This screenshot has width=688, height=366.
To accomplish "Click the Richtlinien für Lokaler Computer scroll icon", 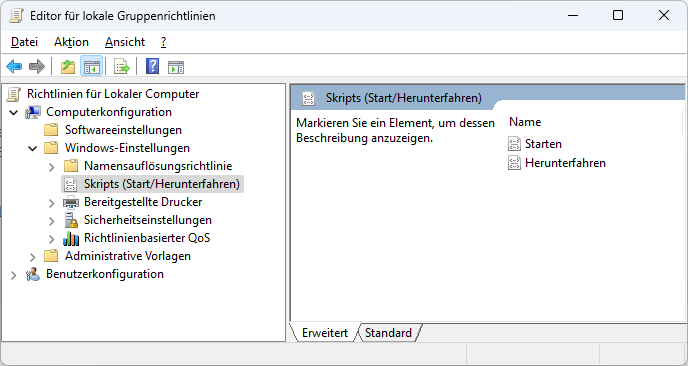I will click(x=14, y=94).
